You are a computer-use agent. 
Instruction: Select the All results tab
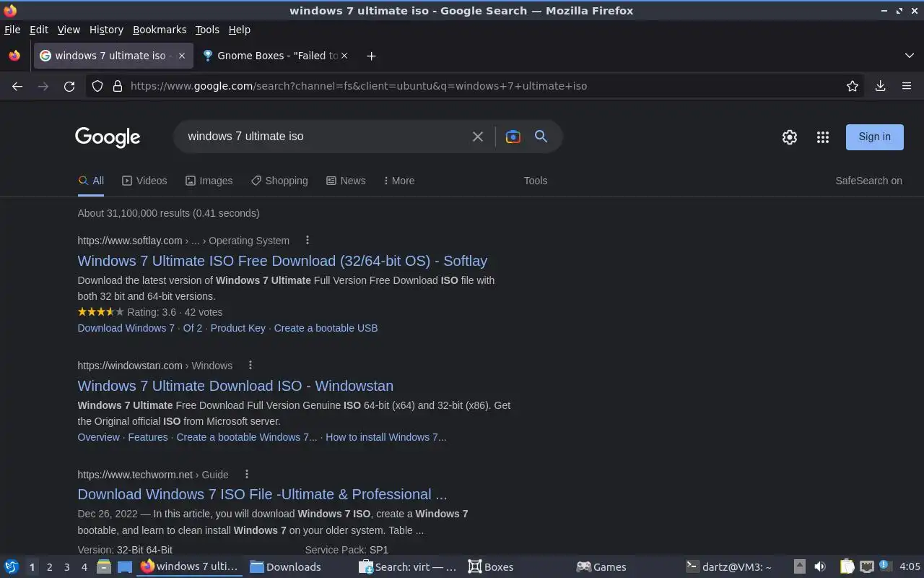pyautogui.click(x=91, y=181)
